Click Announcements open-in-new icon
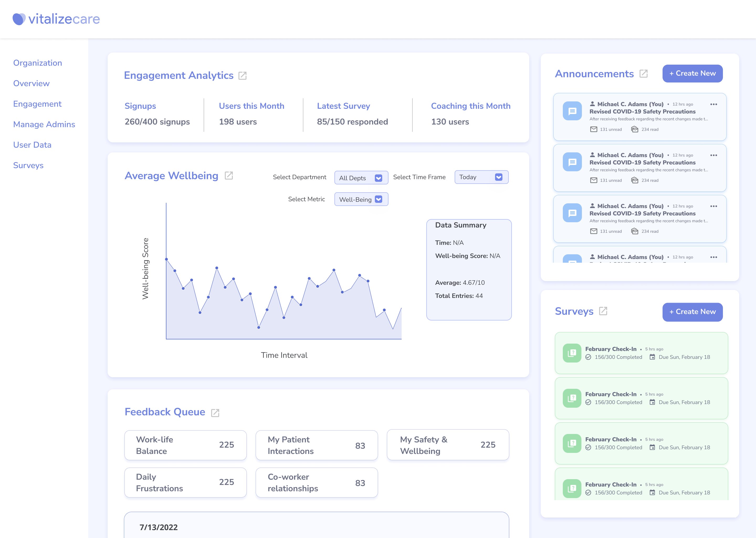The height and width of the screenshot is (538, 756). tap(643, 74)
